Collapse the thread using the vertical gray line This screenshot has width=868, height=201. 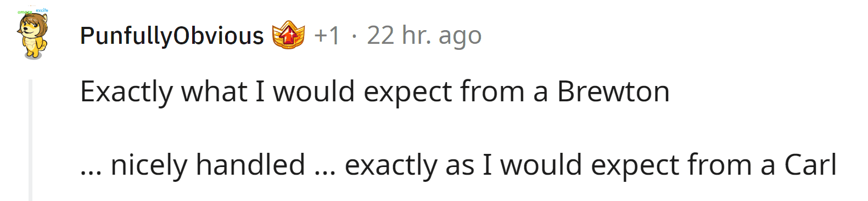coord(31,140)
